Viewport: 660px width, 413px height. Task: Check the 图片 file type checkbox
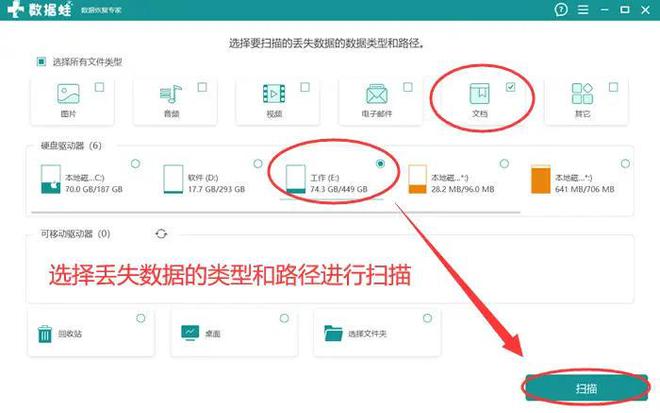pos(99,87)
